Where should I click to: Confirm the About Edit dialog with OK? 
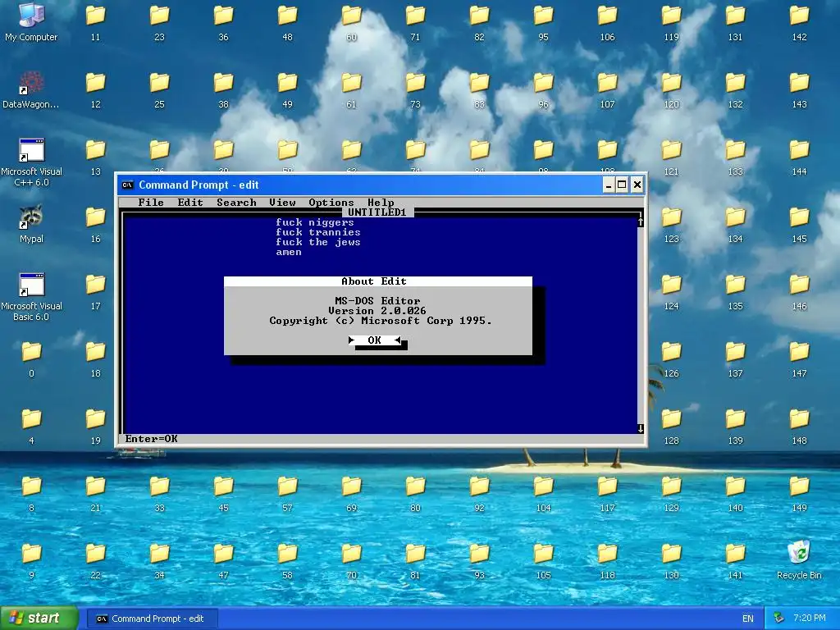374,340
